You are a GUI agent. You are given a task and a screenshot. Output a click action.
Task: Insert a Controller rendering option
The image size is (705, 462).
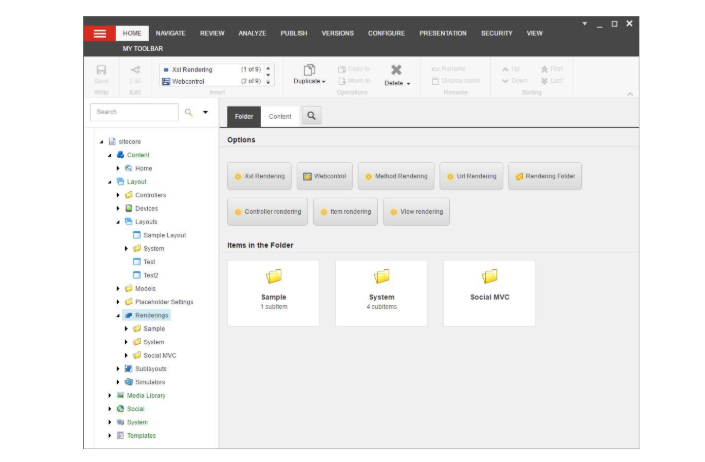tap(268, 212)
